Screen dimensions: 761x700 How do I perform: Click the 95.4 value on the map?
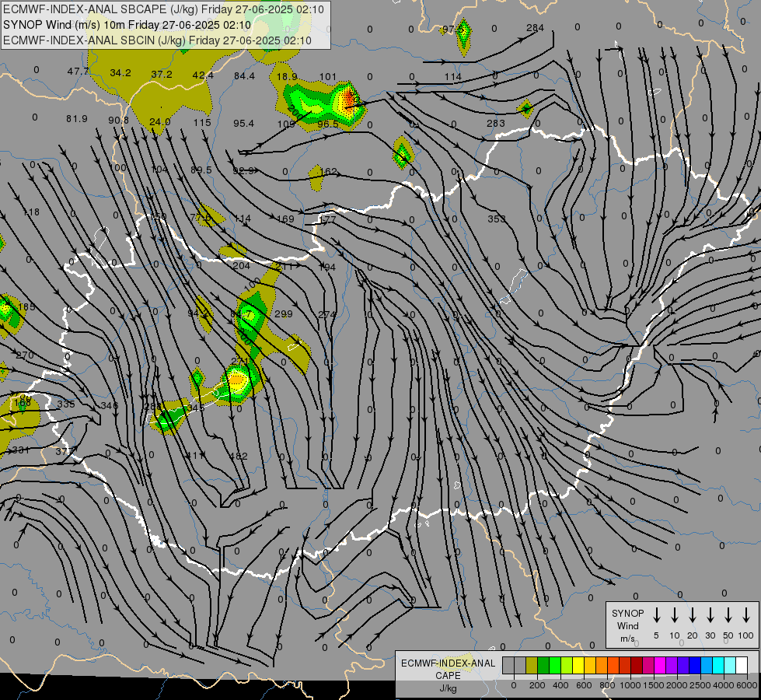pyautogui.click(x=243, y=124)
